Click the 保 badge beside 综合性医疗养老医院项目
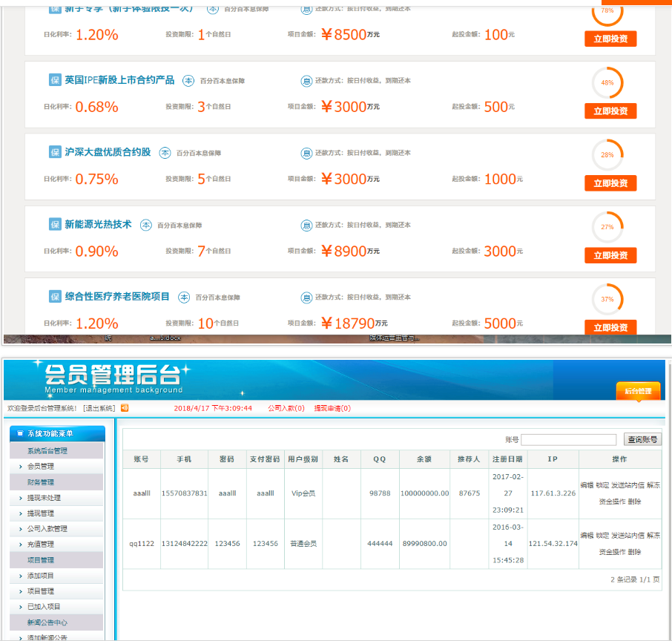This screenshot has height=641, width=672. pos(55,297)
